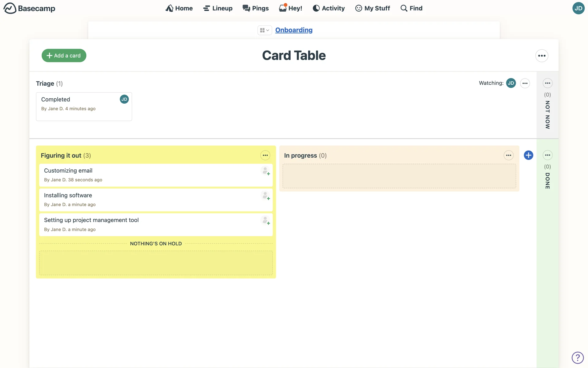Image resolution: width=588 pixels, height=368 pixels.
Task: Open Figuring it out column options menu
Action: coord(265,155)
